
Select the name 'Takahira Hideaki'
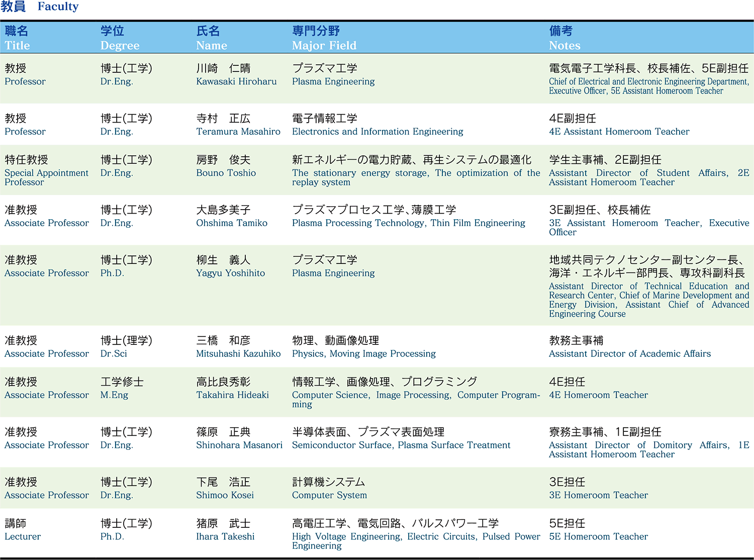click(232, 395)
